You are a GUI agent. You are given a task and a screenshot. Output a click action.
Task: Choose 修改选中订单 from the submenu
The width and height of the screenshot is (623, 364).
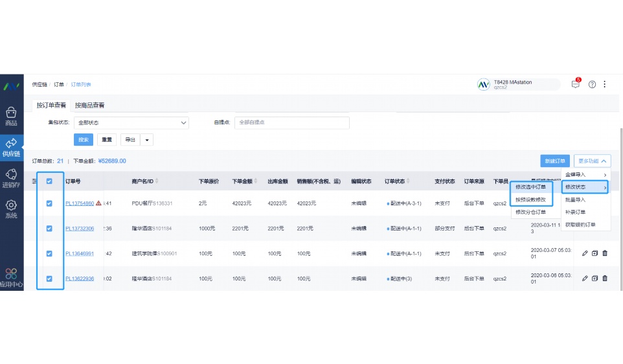point(531,187)
